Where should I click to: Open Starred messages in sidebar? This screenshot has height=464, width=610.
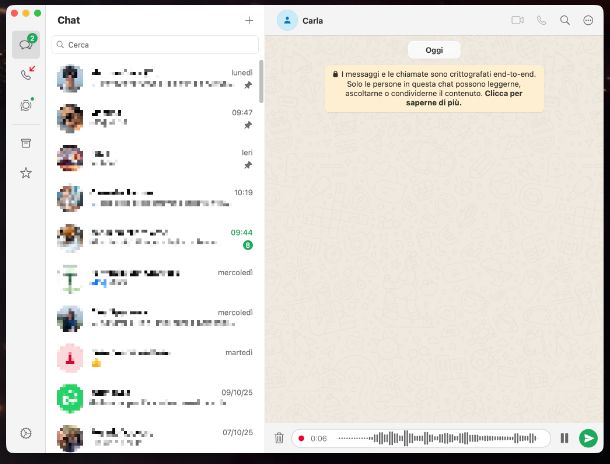click(x=26, y=173)
